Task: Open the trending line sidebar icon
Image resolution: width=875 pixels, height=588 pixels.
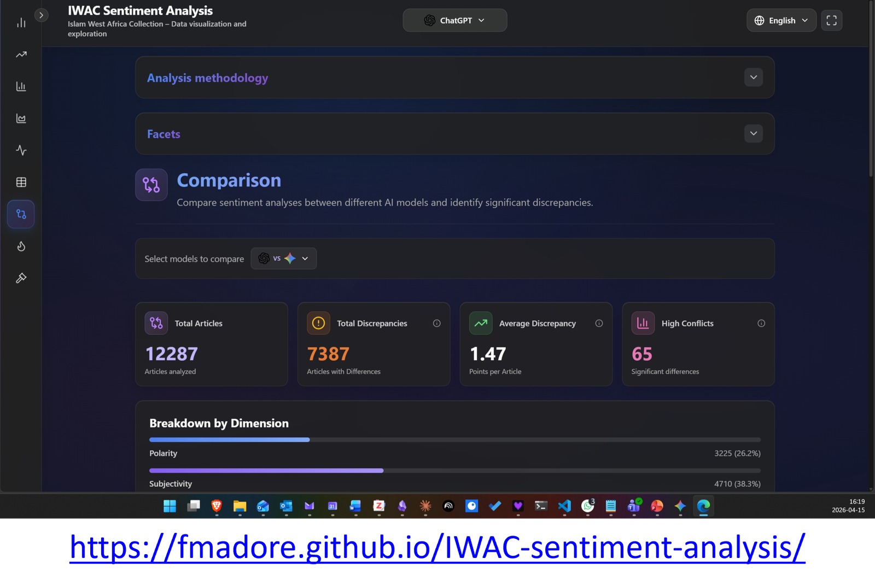Action: click(21, 55)
